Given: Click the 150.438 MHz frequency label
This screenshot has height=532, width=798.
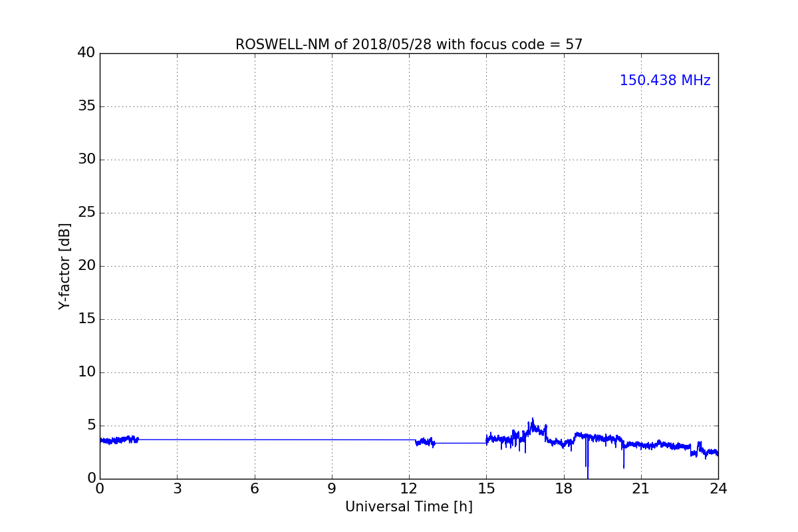Looking at the screenshot, I should tap(665, 80).
